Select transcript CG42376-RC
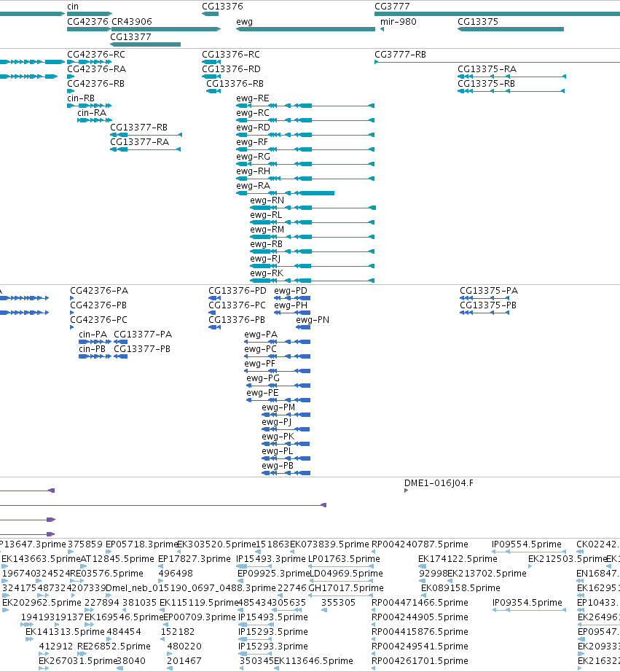620x672 pixels. [x=96, y=55]
